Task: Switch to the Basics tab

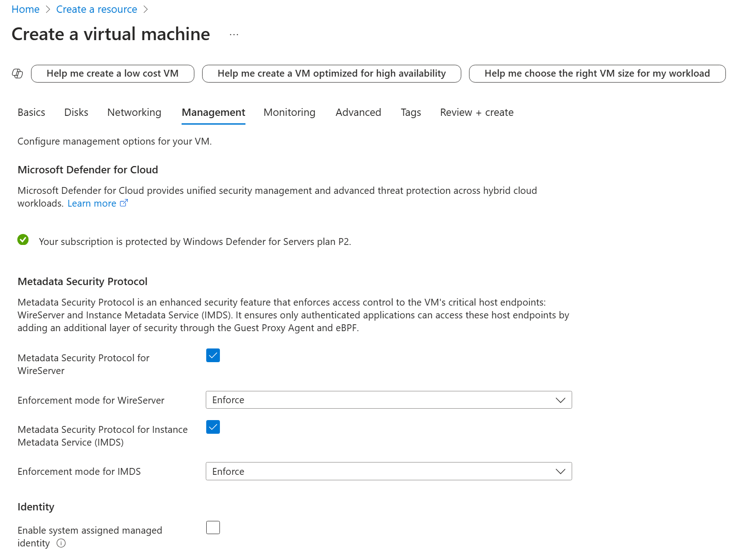Action: pos(31,112)
